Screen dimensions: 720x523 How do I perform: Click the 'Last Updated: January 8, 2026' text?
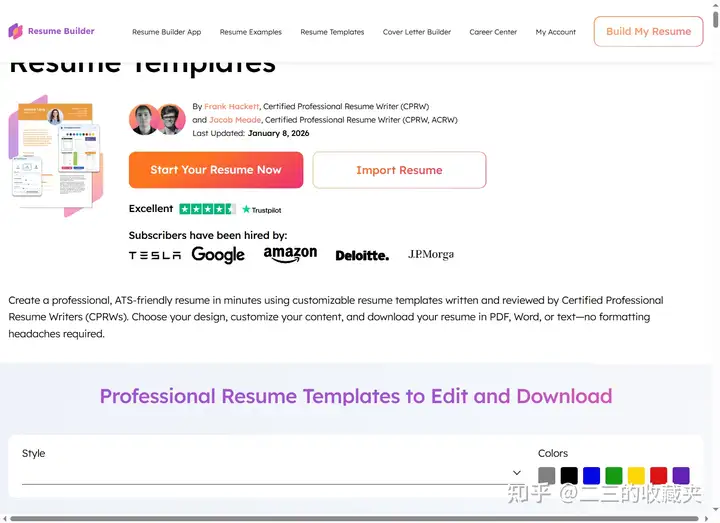tap(251, 134)
